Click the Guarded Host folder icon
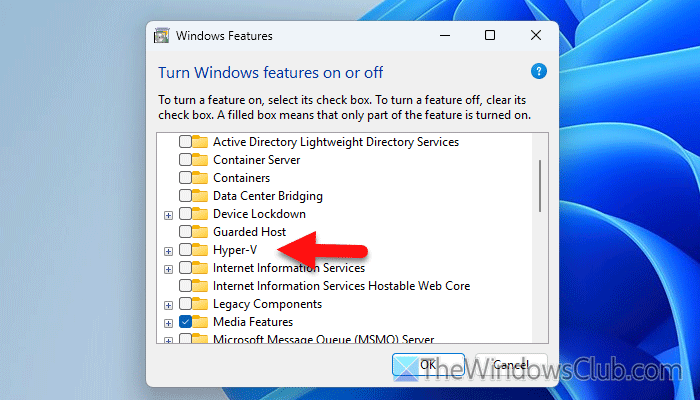700x400 pixels. (200, 232)
